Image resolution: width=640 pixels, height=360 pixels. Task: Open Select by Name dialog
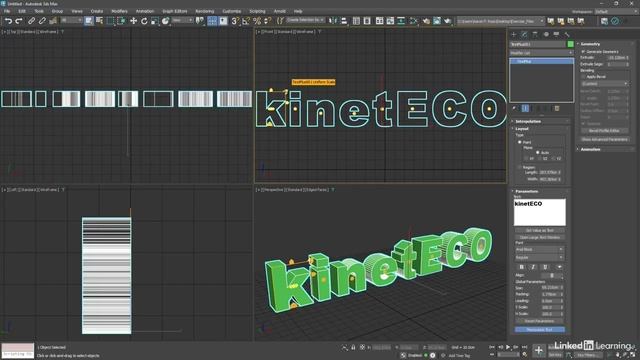click(99, 21)
